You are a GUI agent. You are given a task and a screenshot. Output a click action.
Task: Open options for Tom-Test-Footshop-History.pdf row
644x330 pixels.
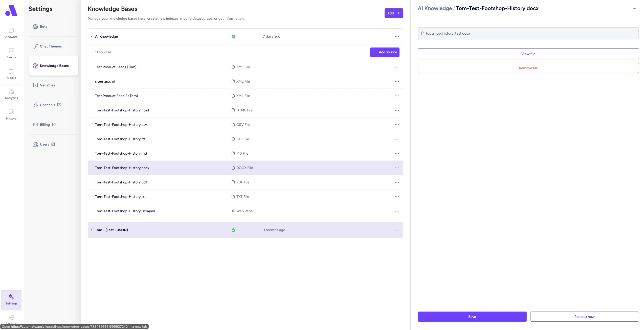(396, 182)
